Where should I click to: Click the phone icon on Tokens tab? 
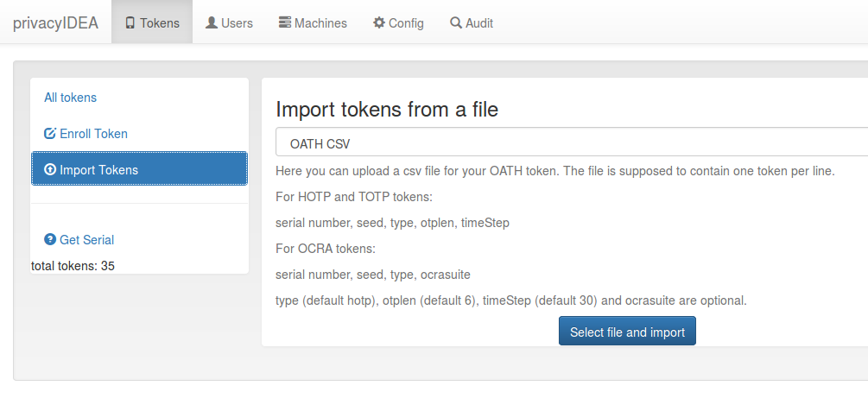(130, 23)
